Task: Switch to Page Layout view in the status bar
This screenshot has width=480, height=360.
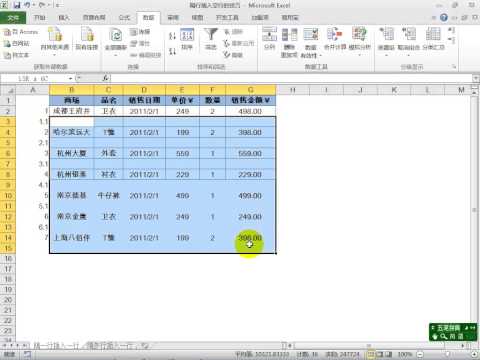Action: (x=380, y=354)
